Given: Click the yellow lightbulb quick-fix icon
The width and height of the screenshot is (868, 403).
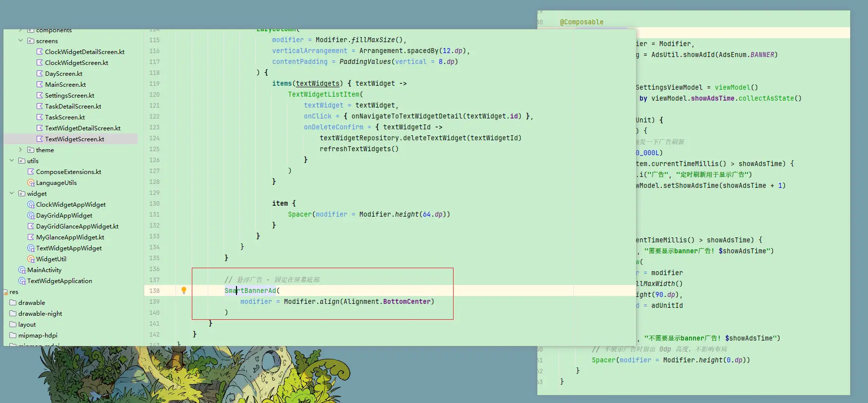Looking at the screenshot, I should pyautogui.click(x=183, y=290).
